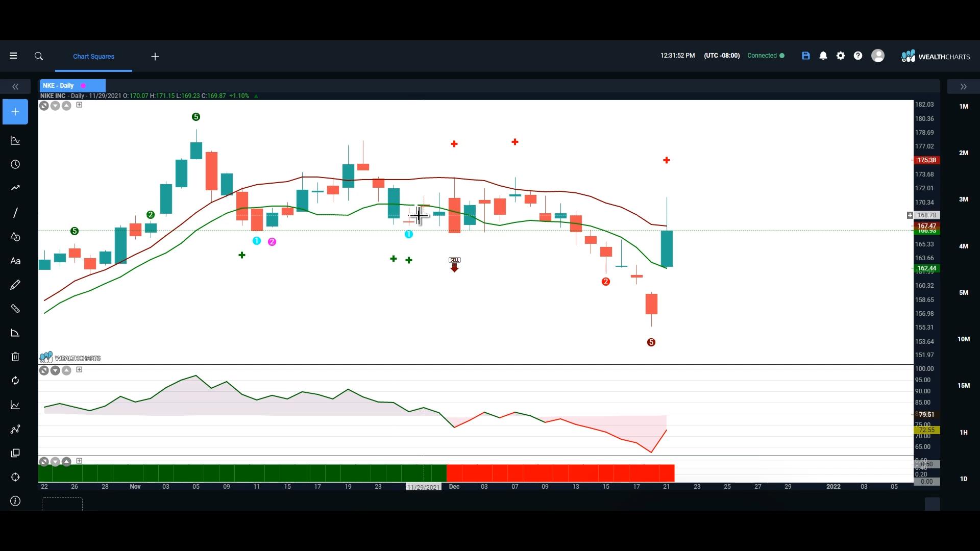
Task: Select the 10M timeframe
Action: coord(964,339)
